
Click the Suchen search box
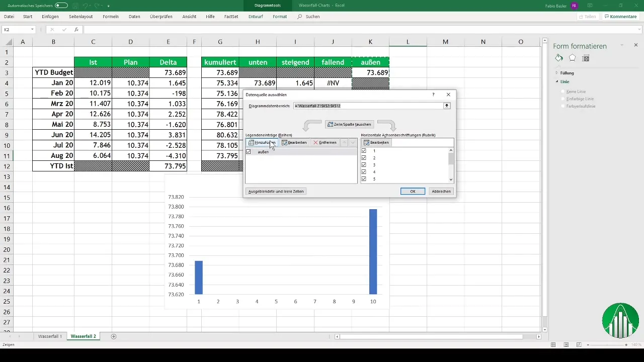(x=308, y=17)
